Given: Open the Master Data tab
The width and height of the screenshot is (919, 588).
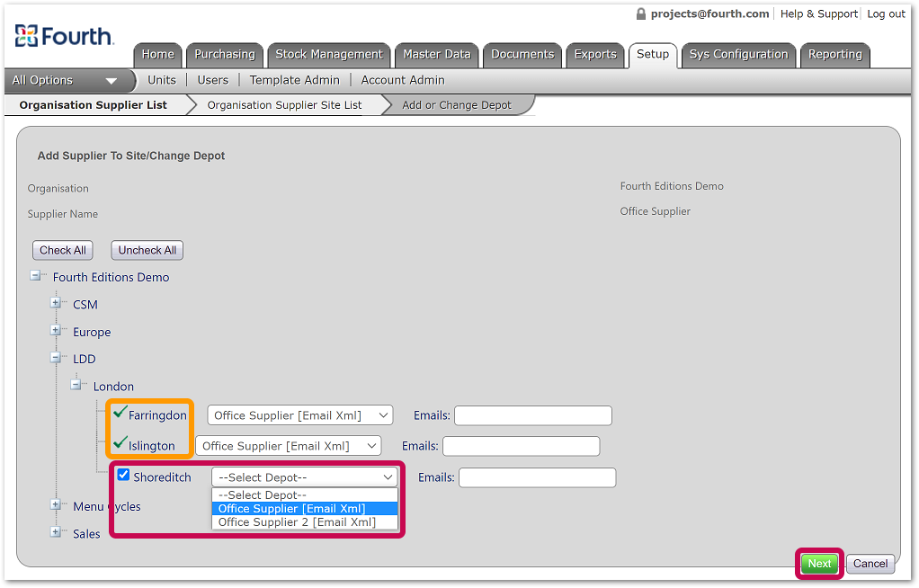Looking at the screenshot, I should [437, 55].
